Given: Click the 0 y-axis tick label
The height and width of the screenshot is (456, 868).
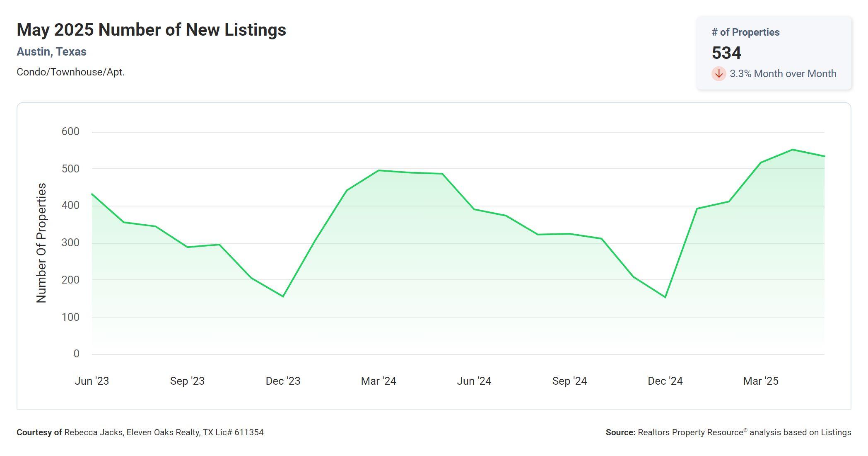Looking at the screenshot, I should click(76, 354).
